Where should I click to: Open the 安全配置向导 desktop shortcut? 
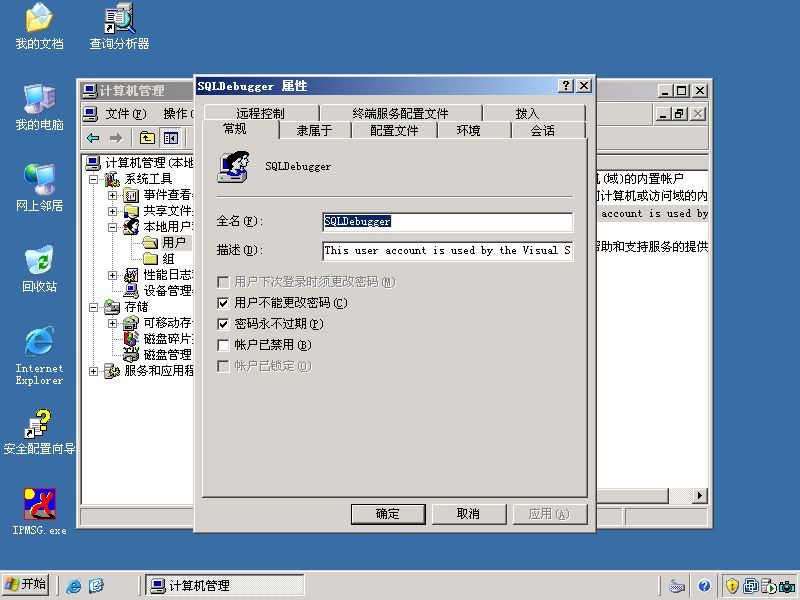click(x=39, y=432)
